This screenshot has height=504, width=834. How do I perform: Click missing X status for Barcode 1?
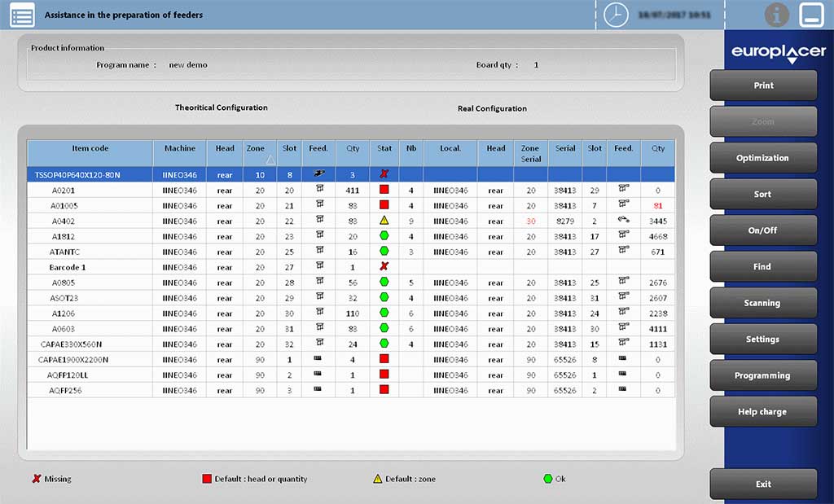384,267
